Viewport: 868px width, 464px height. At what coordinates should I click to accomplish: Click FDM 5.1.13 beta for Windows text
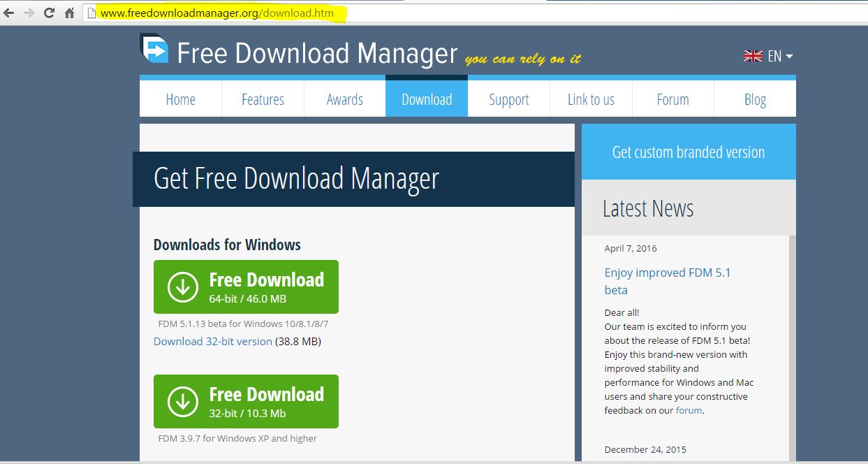coord(243,324)
